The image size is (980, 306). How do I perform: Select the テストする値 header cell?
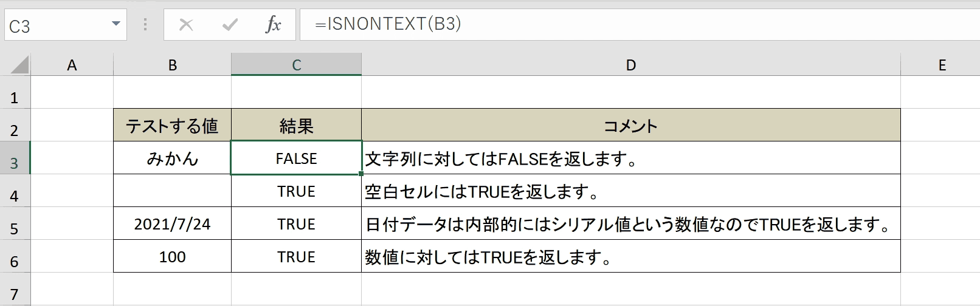point(172,126)
